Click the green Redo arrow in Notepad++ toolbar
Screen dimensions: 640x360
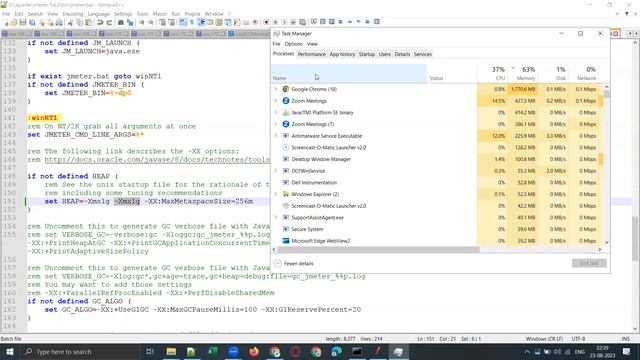(109, 22)
